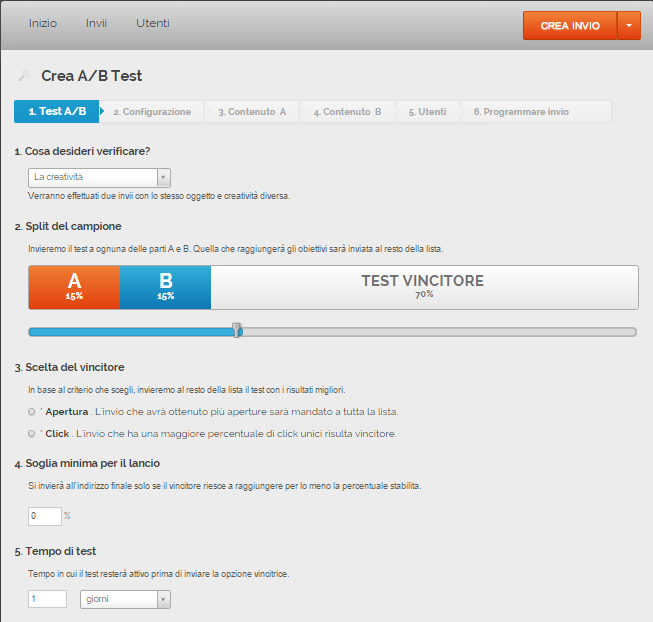The width and height of the screenshot is (653, 622).
Task: Open the CREA INVIO dropdown arrow
Action: click(629, 25)
